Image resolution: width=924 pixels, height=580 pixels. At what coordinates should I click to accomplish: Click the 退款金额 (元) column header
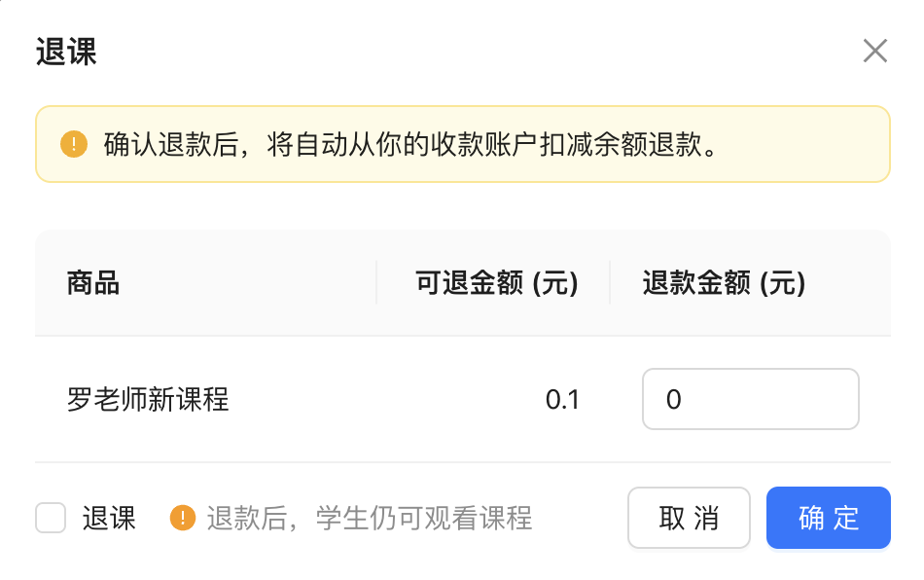pos(724,283)
